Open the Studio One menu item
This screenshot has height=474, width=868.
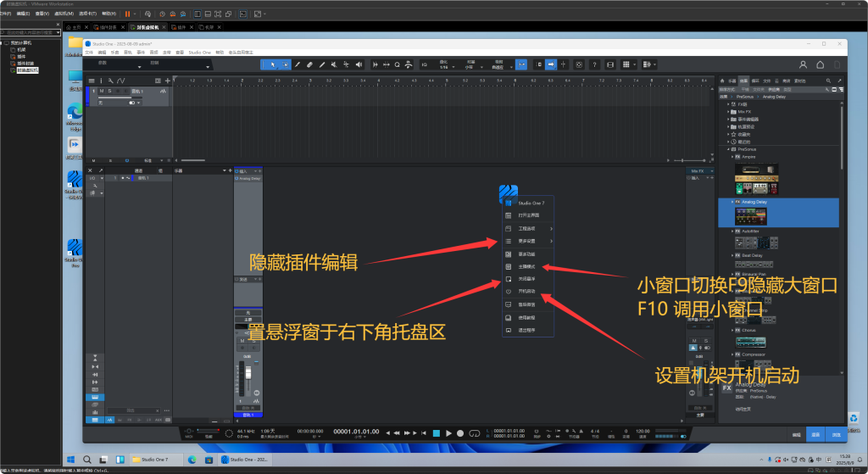coord(200,53)
